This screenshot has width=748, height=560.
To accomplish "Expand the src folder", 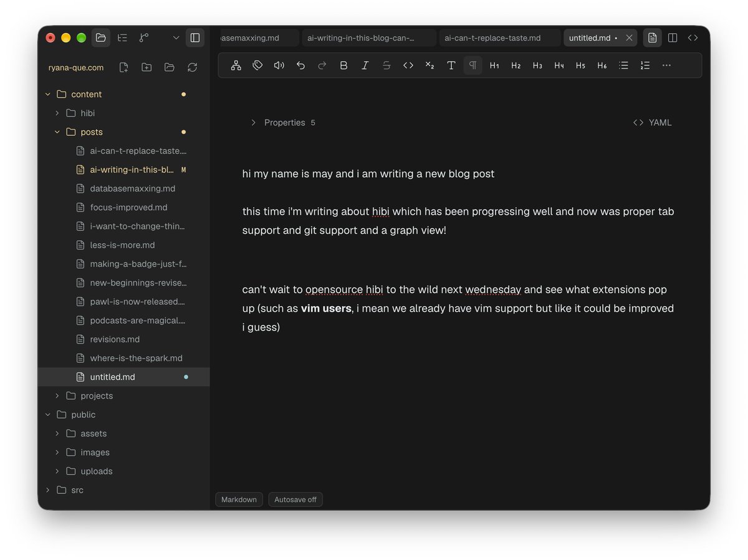I will coord(47,490).
